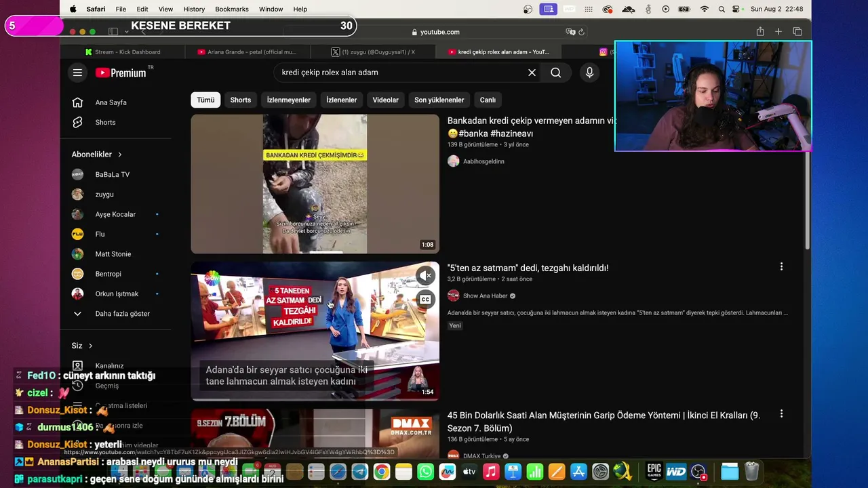Select the Tümü filter chip
The width and height of the screenshot is (868, 488).
click(205, 100)
